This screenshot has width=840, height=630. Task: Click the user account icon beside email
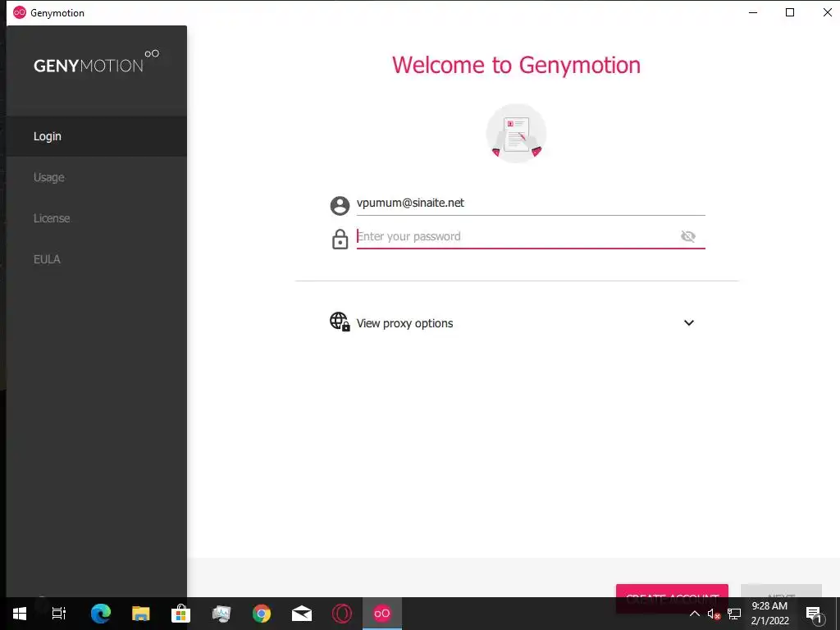[340, 205]
